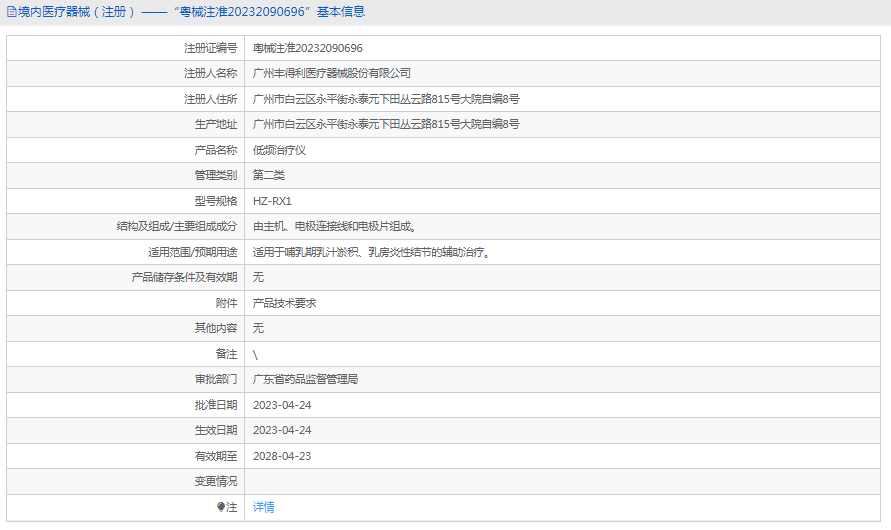Click the registrant name 广州丰得利医疗器械股份有限公司

click(x=332, y=73)
